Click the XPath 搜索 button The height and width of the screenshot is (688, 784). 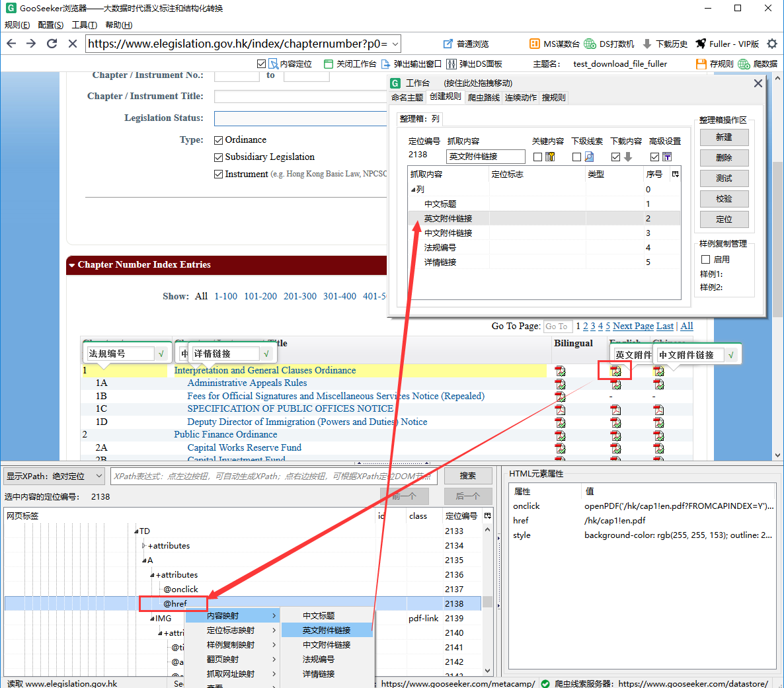coord(468,476)
